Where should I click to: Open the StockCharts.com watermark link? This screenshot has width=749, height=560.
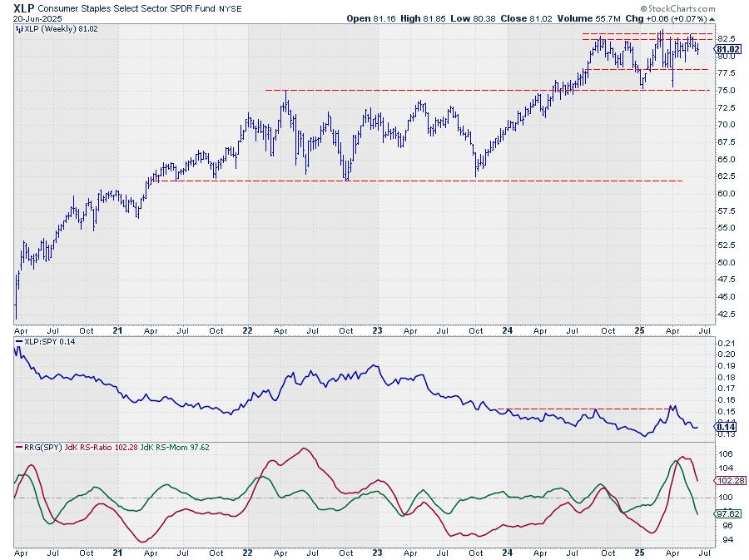tap(677, 8)
